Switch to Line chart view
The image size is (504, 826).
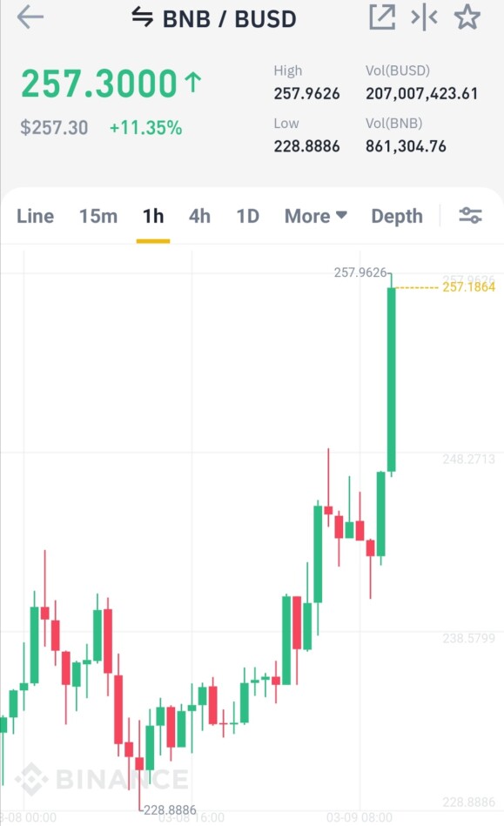[x=36, y=216]
